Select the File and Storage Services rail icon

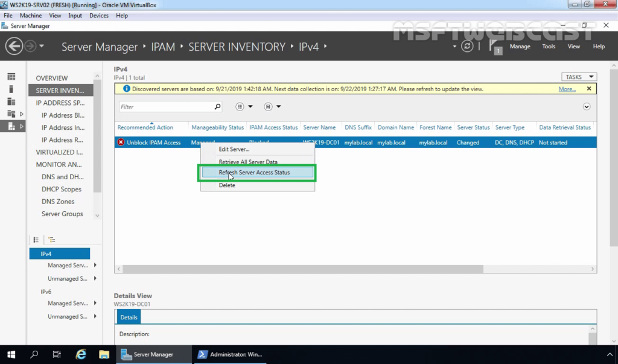(x=11, y=114)
